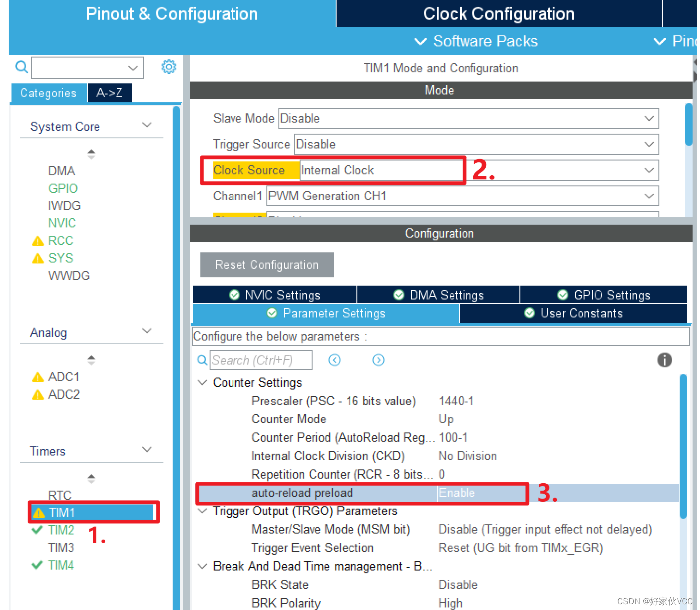The width and height of the screenshot is (700, 610).
Task: Open the Slave Mode dropdown
Action: coord(468,118)
